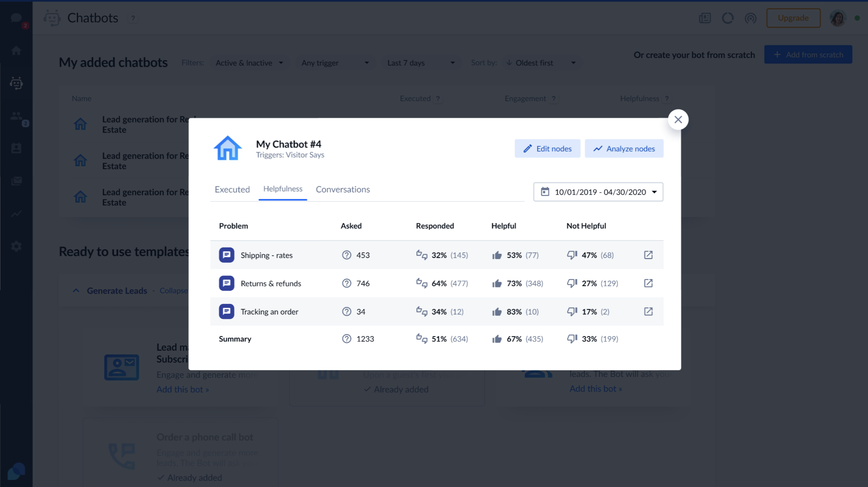Click question mark icon beside 1233 summary
This screenshot has width=868, height=487.
347,339
